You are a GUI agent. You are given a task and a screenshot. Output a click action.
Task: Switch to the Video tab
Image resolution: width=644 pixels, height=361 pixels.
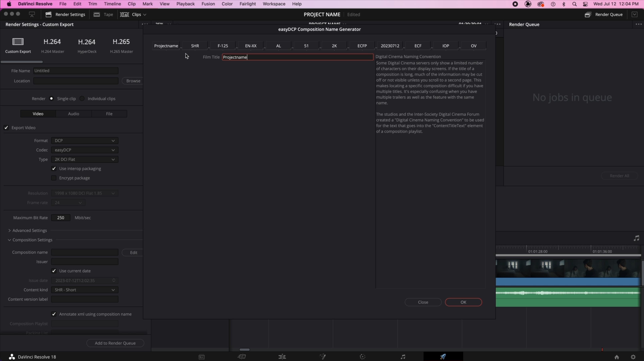coord(38,114)
